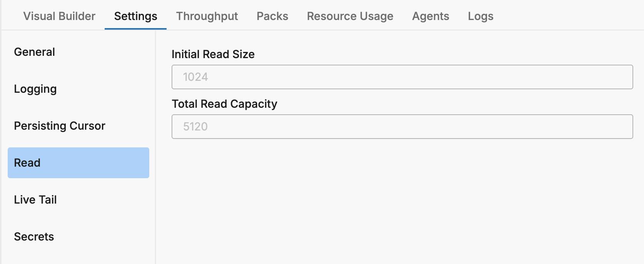
Task: Navigate to the Secrets section
Action: 34,237
